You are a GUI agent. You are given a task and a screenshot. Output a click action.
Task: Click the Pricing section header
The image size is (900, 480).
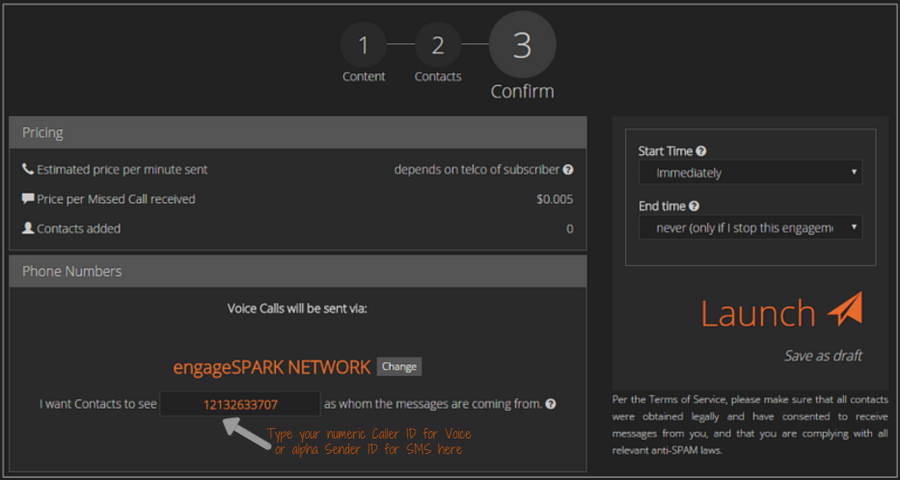tap(298, 132)
